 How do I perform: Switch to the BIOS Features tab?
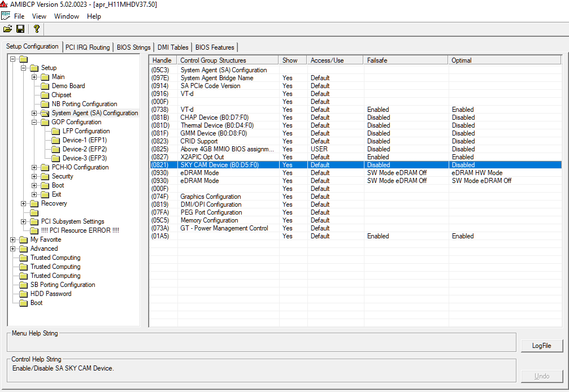215,47
